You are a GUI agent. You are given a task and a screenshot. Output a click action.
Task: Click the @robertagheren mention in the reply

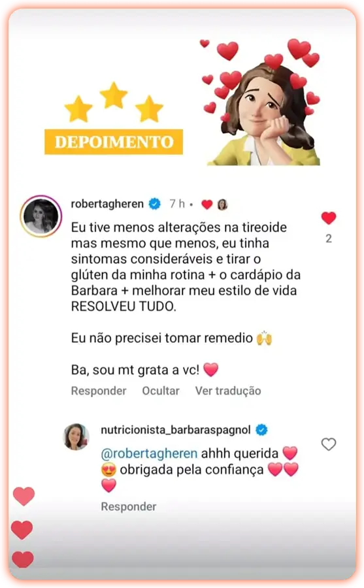(149, 453)
